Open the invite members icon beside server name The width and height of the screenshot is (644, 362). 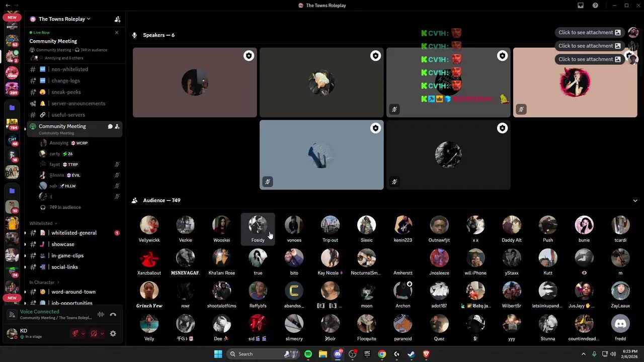[x=117, y=19]
